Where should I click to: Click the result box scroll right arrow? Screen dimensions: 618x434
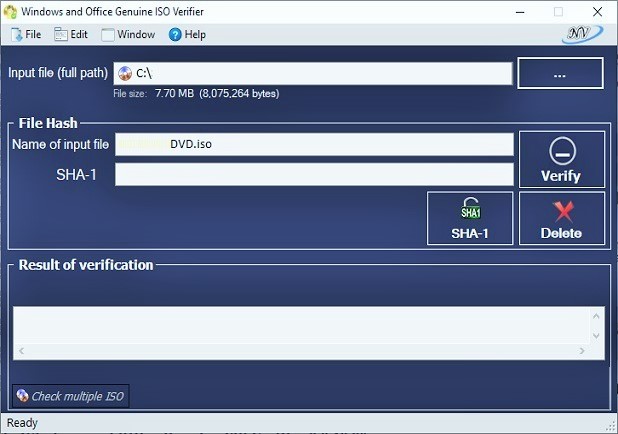(x=582, y=351)
